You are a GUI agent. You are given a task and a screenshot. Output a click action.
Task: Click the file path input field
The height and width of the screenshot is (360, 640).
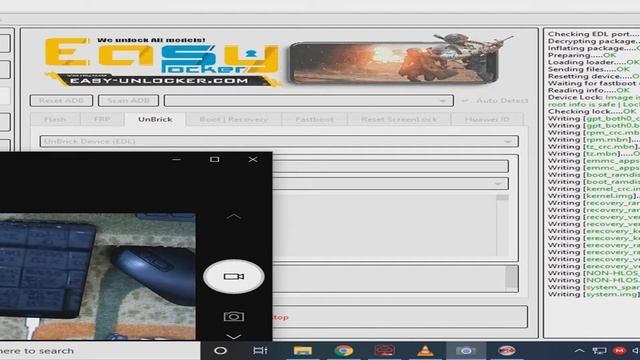[390, 166]
